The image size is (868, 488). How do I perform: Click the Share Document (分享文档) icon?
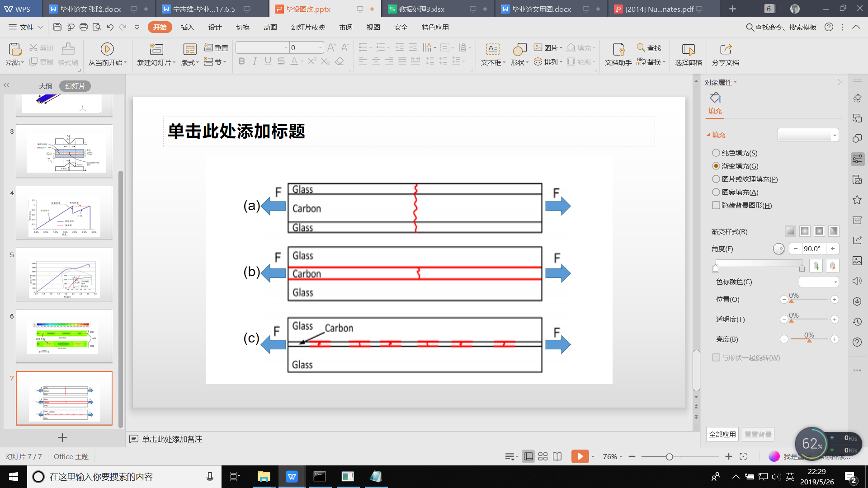725,49
